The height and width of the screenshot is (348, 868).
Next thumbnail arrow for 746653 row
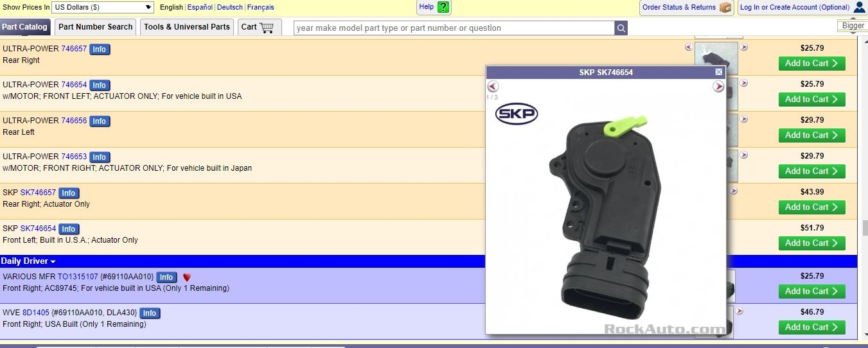coord(744,155)
